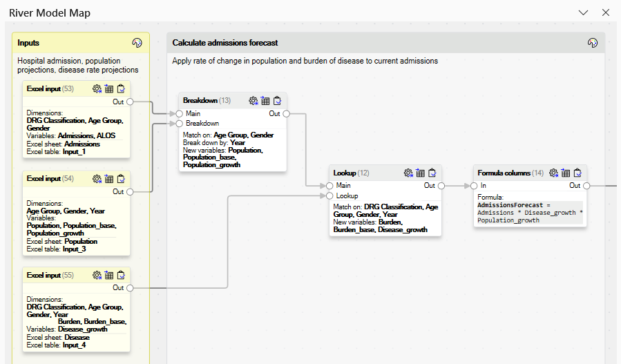Screen dimensions: 621x364
Task: Open color palette for Inputs group
Action: pyautogui.click(x=137, y=43)
